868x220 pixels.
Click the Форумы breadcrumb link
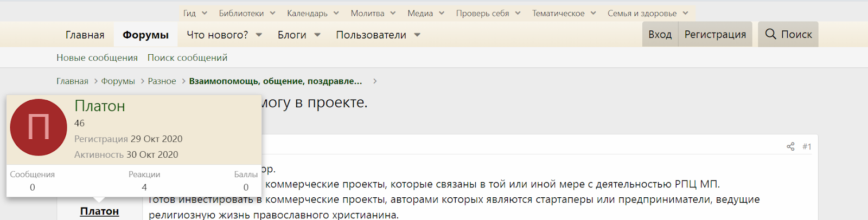pos(118,81)
